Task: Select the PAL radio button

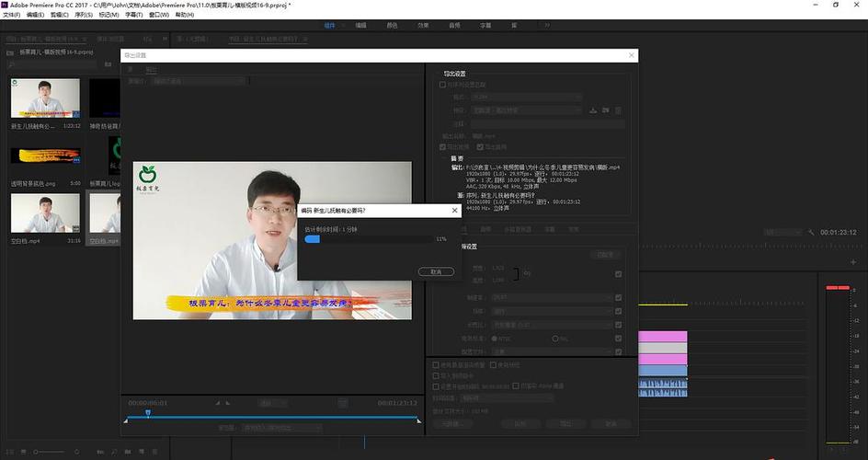Action: [x=554, y=339]
